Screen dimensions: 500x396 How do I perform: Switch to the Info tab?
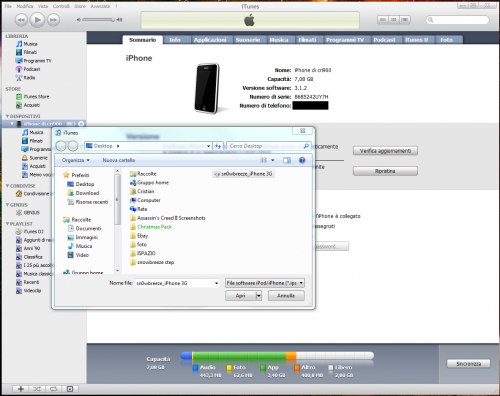coord(175,40)
